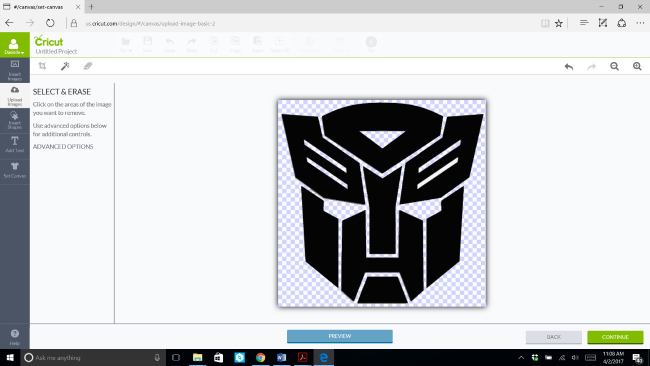Click the PREVIEW button

pos(340,336)
